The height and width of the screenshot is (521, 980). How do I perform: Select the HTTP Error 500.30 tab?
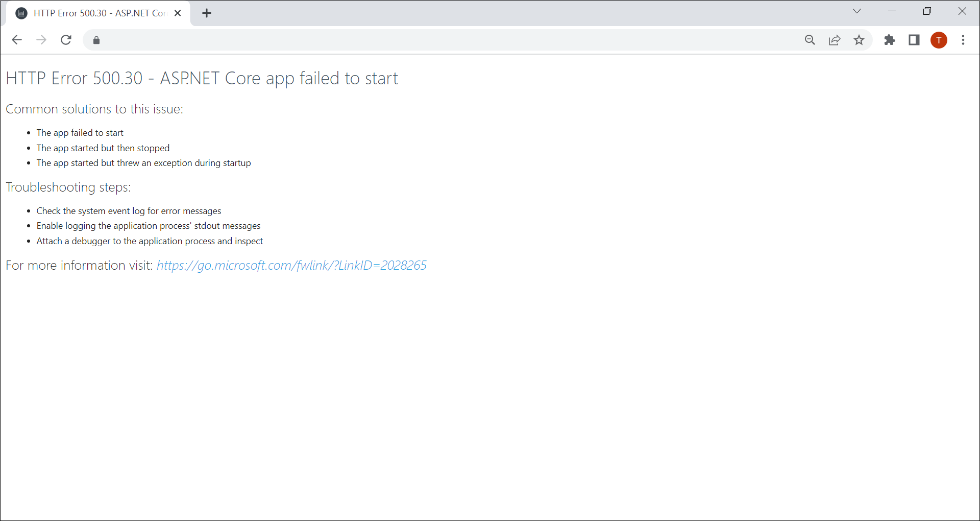click(98, 14)
